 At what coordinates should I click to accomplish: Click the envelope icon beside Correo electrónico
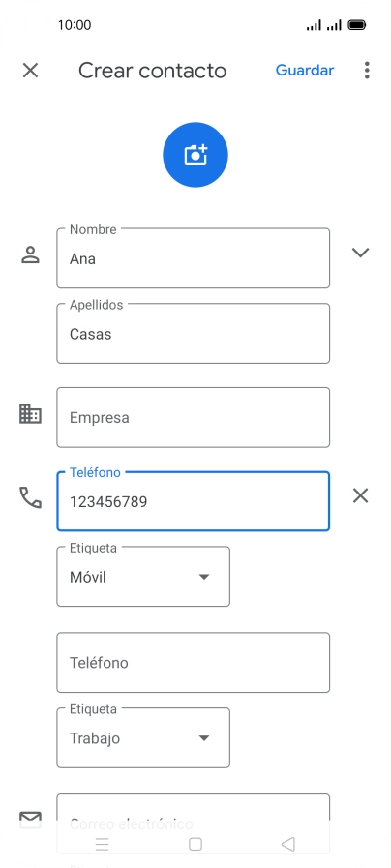click(x=30, y=820)
